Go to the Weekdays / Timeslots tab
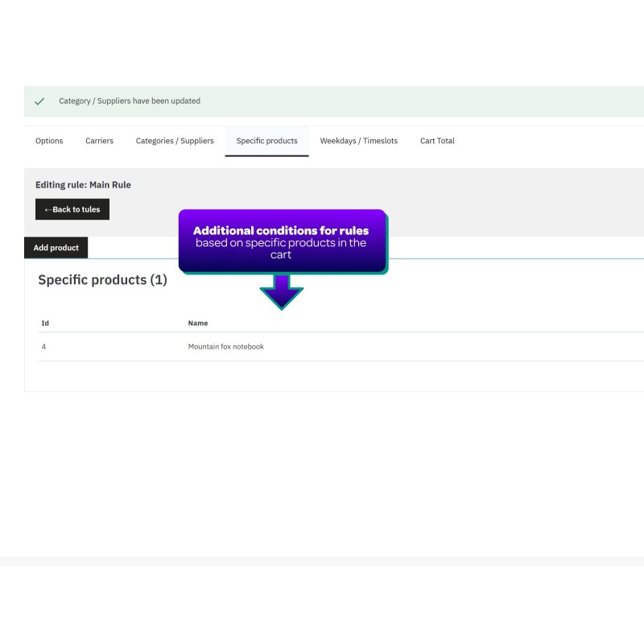The image size is (644, 644). (x=358, y=141)
